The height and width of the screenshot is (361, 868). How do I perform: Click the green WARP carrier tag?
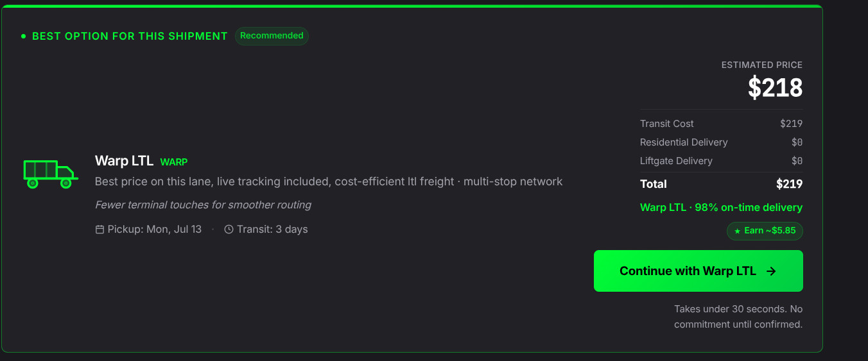174,162
